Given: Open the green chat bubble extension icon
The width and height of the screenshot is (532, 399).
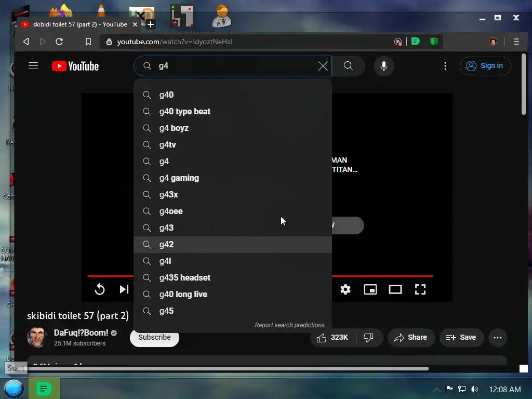Looking at the screenshot, I should click(x=415, y=42).
